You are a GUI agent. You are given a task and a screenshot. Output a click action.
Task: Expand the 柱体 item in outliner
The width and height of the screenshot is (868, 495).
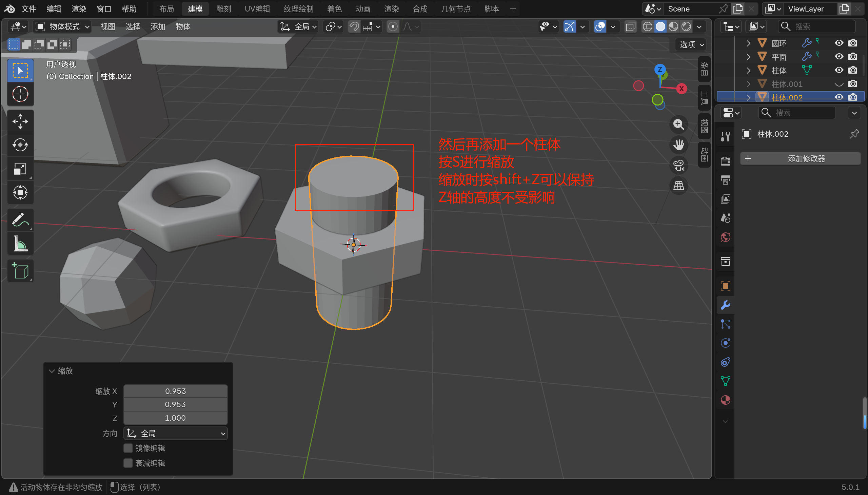point(748,70)
